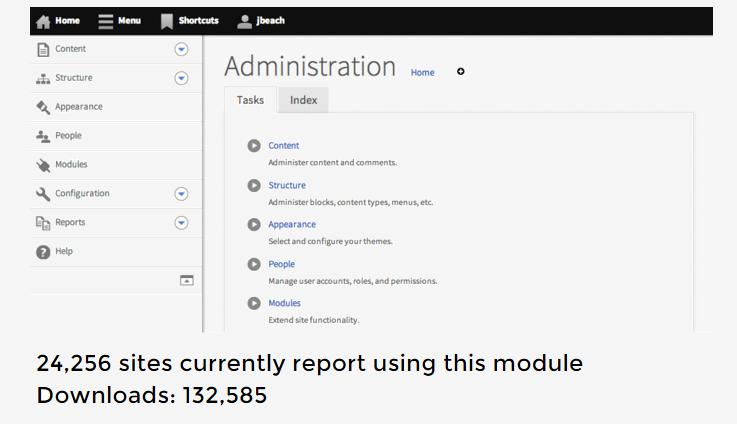
Task: Click the Modules plug icon in sidebar
Action: coord(43,165)
